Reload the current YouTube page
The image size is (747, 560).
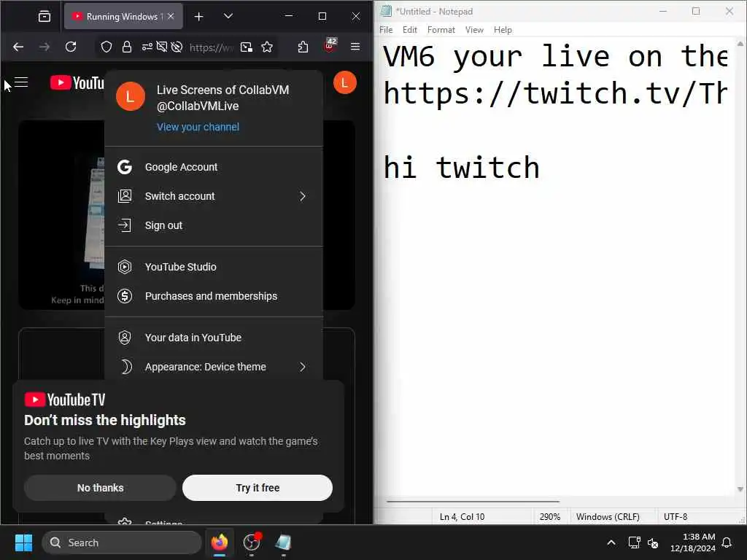point(71,47)
